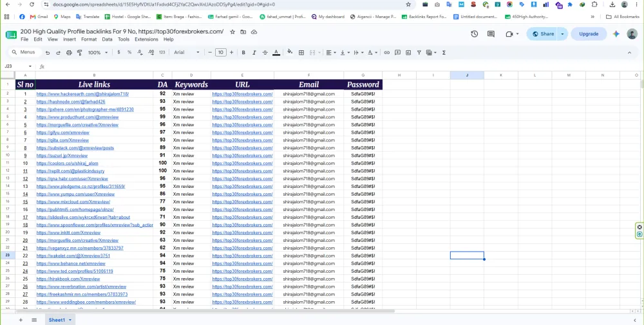
Task: Click increase decimal places icon
Action: 151,53
